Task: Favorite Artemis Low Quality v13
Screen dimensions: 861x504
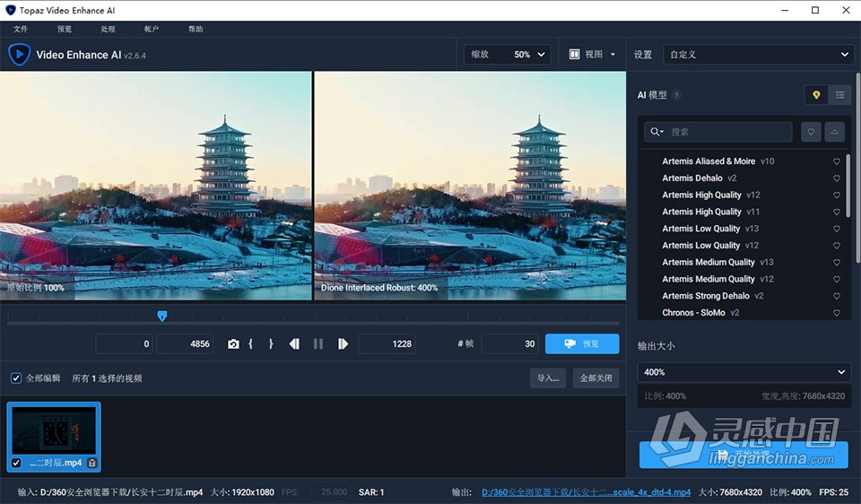Action: (x=836, y=229)
